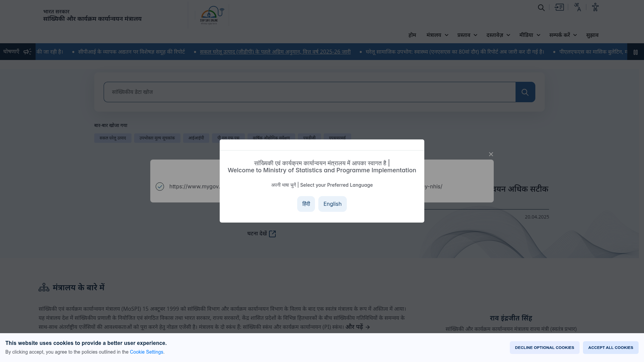Click ACCEPT ALL COOKIES button
Screen dimensions: 644x362
(610, 348)
